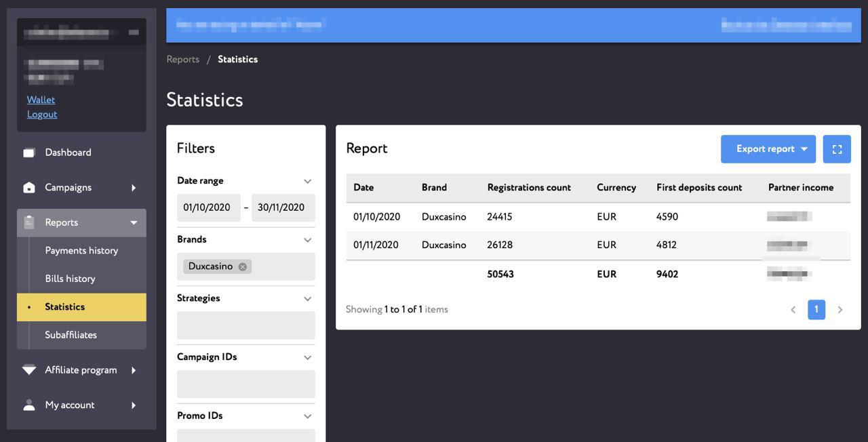Screen dimensions: 868x442
Task: Go to next page arrow in pagination
Action: pos(840,310)
